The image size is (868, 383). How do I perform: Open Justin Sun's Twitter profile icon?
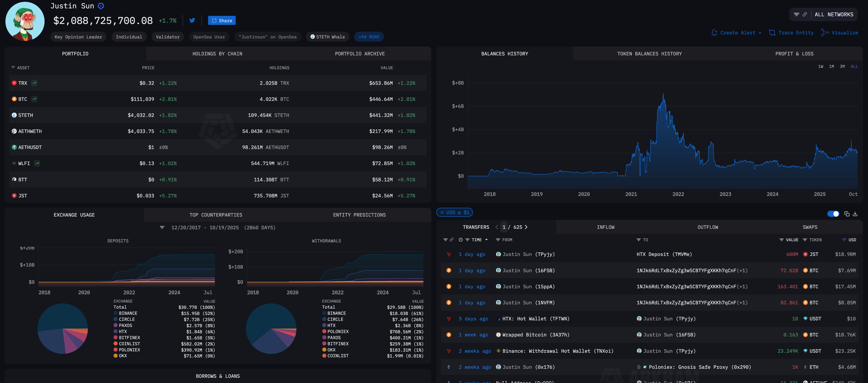192,21
